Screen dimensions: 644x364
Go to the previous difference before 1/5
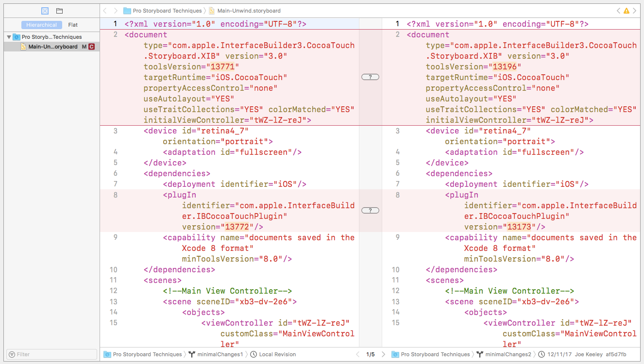point(358,354)
